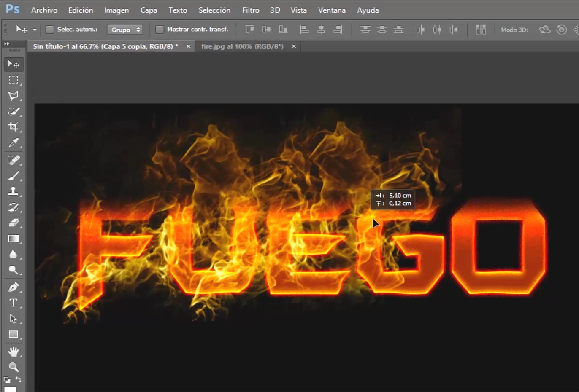Open the Ayuda menu
The width and height of the screenshot is (579, 392).
[368, 10]
